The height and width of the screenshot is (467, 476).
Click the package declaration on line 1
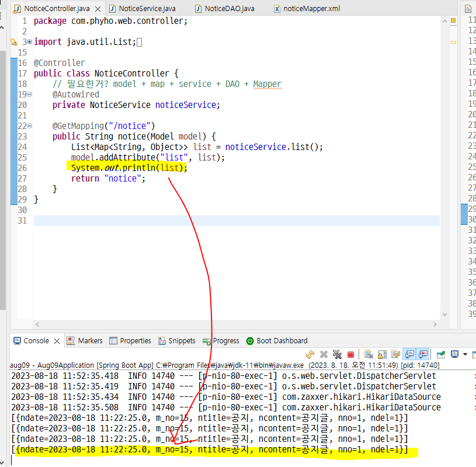(110, 21)
